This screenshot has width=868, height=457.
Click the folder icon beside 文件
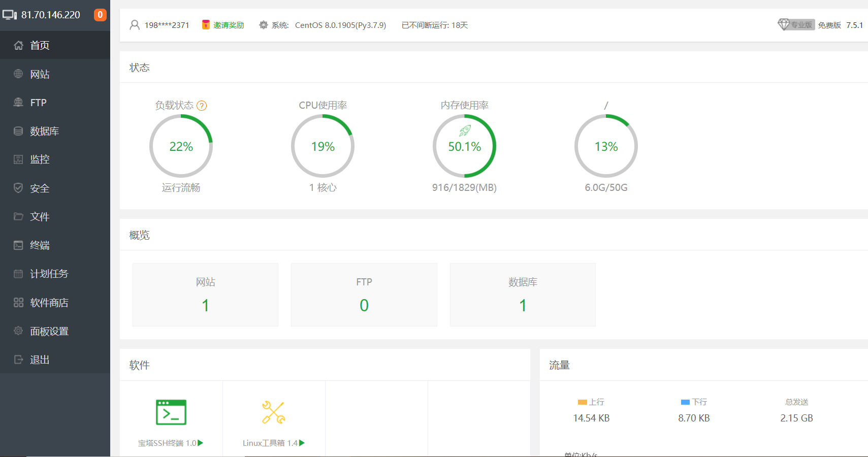[x=18, y=216]
